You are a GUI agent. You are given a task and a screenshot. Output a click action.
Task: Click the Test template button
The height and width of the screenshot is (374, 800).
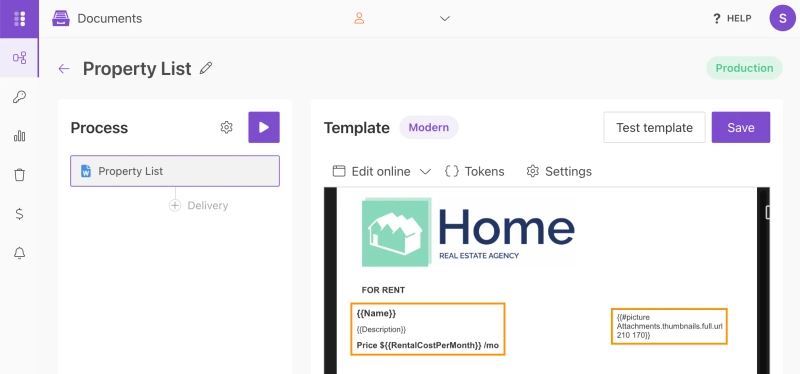[654, 127]
